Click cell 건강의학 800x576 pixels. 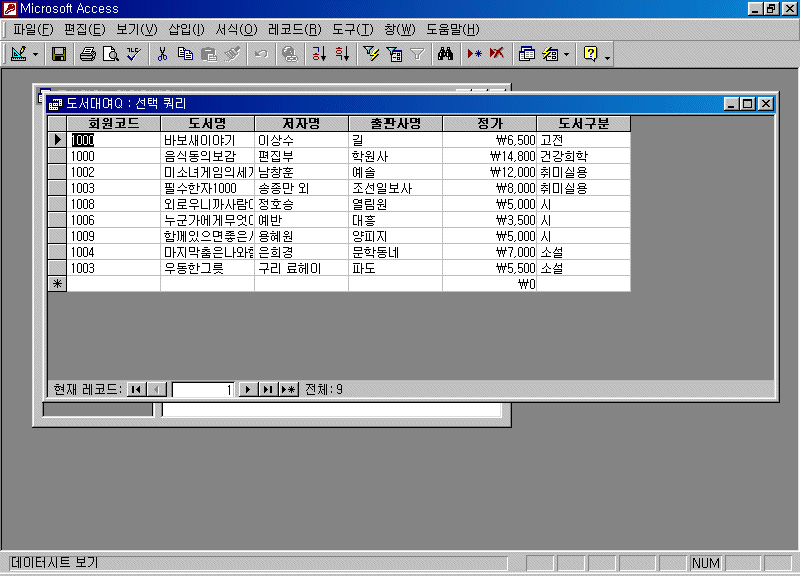584,156
